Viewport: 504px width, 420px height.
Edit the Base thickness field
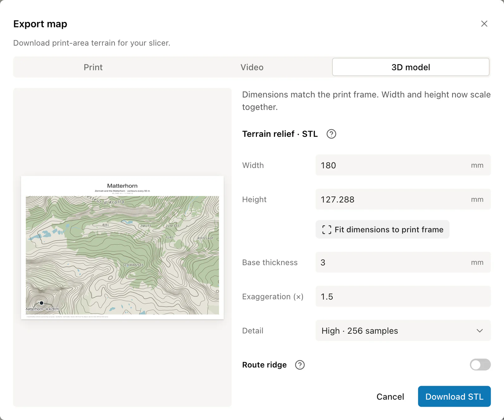(403, 262)
